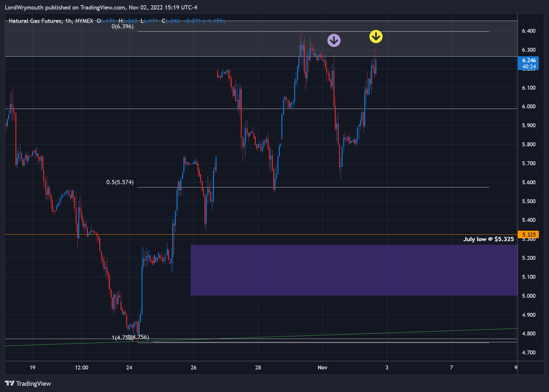This screenshot has width=549, height=392.
Task: Click 6.400 on the price axis
Action: 529,31
